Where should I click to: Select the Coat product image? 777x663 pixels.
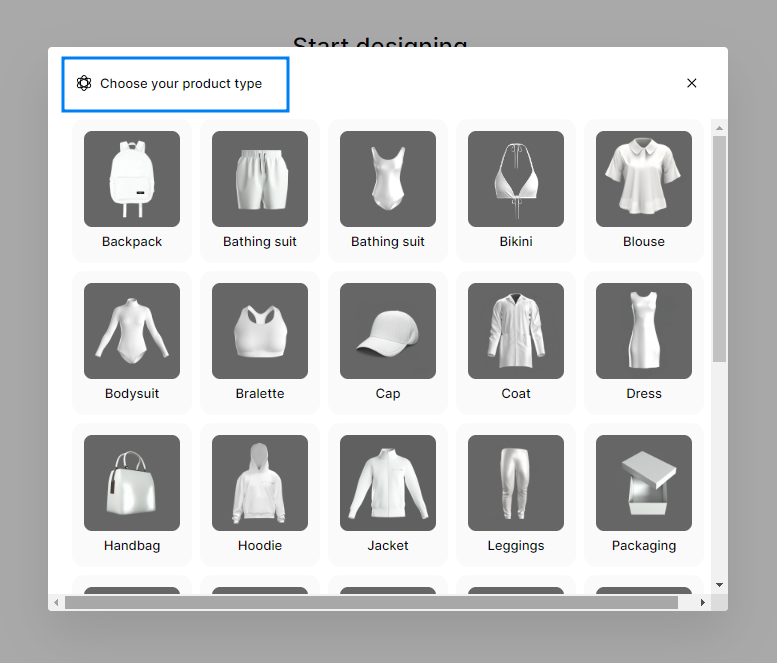click(516, 331)
